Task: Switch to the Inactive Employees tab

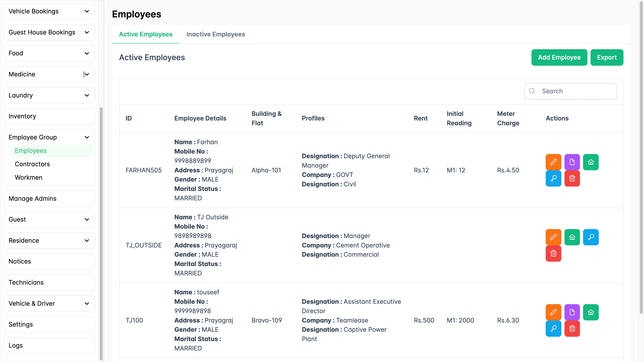Action: pos(215,34)
